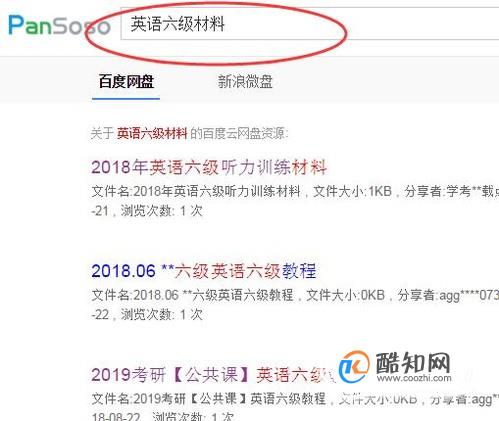This screenshot has width=499, height=421.
Task: Switch to the 百度网盘 tab
Action: [x=126, y=82]
